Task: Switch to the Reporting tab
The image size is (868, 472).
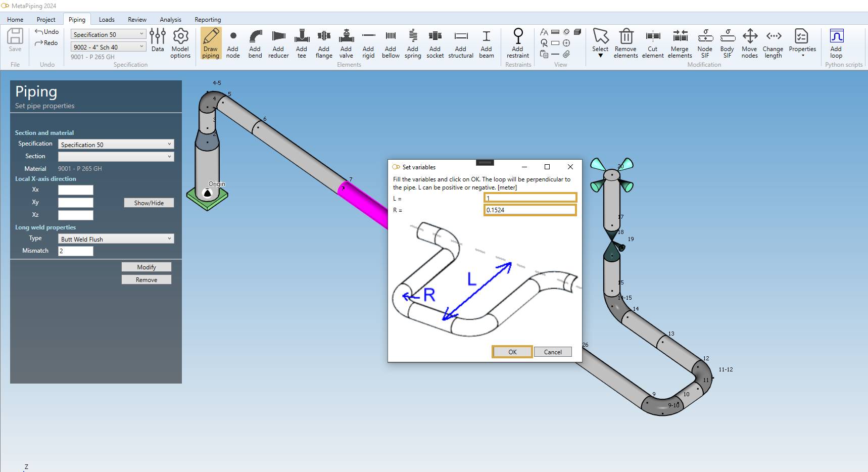Action: click(x=208, y=20)
